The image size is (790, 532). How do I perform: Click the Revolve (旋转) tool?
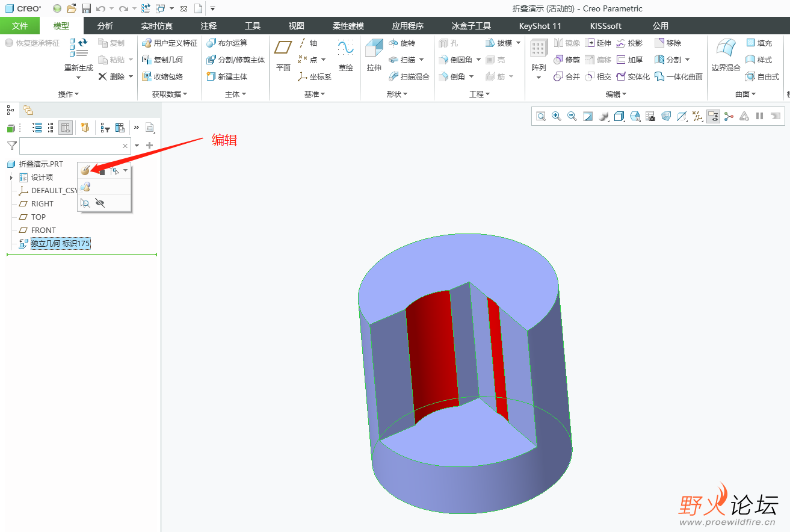coord(402,43)
